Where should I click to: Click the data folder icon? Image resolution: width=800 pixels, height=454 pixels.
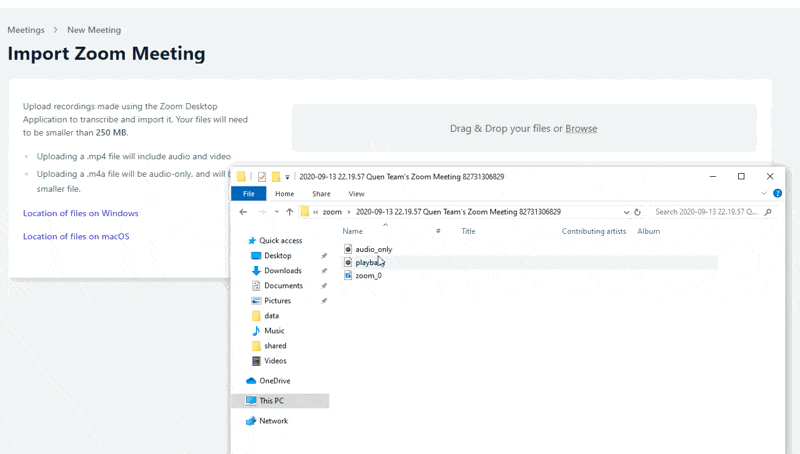(256, 316)
